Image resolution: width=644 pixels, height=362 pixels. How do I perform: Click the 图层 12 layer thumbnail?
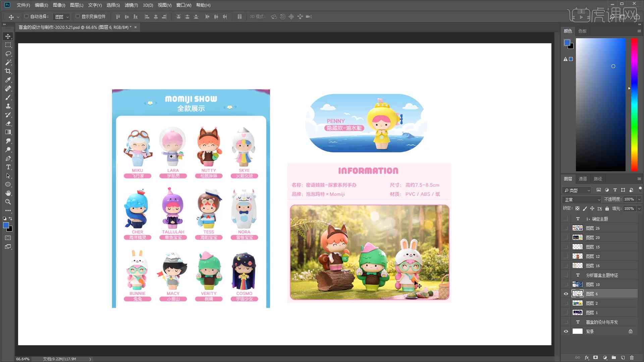pos(577,256)
